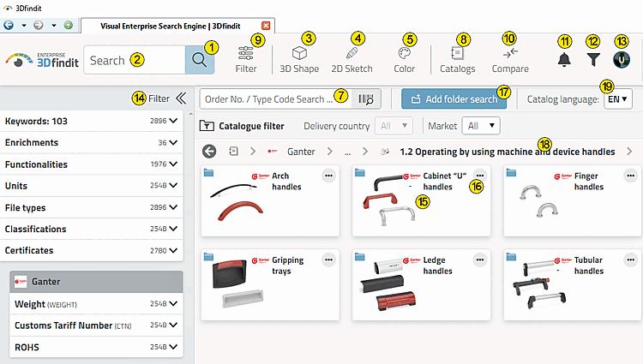Viewport: 643px width, 364px height.
Task: Open the user profile avatar
Action: point(622,60)
